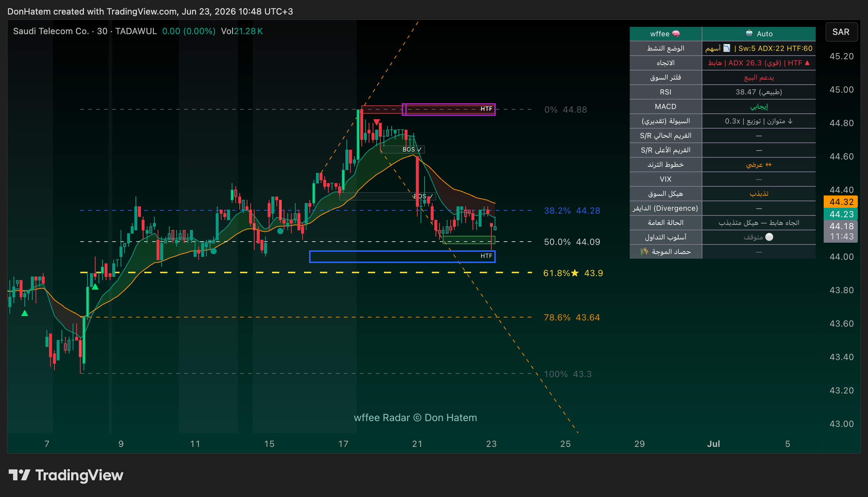Click the 11:43 bar countdown timer

tap(841, 237)
